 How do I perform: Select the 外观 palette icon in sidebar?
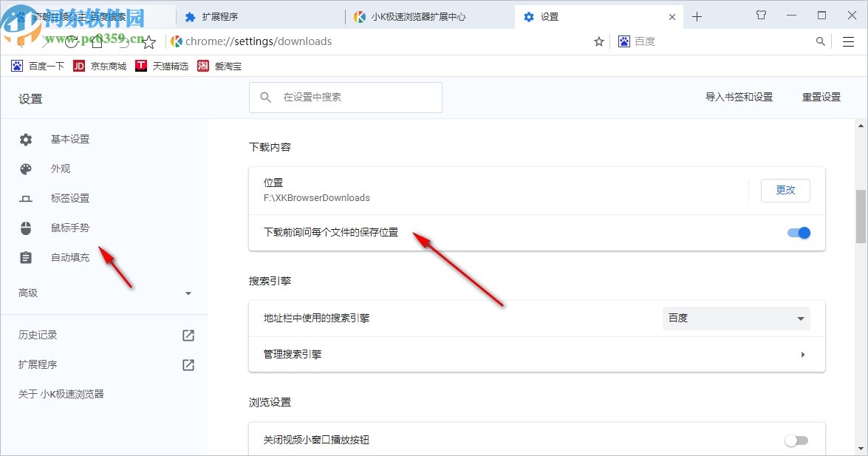pos(25,169)
